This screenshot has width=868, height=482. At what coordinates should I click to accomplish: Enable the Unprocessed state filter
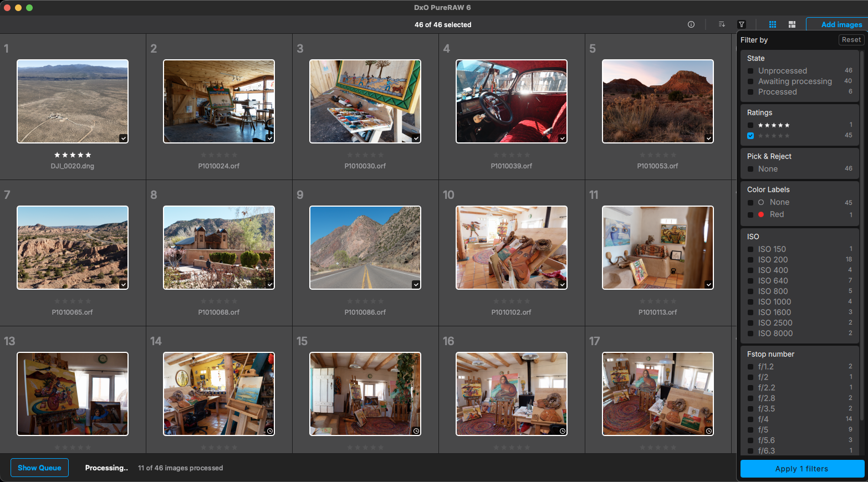pos(750,70)
